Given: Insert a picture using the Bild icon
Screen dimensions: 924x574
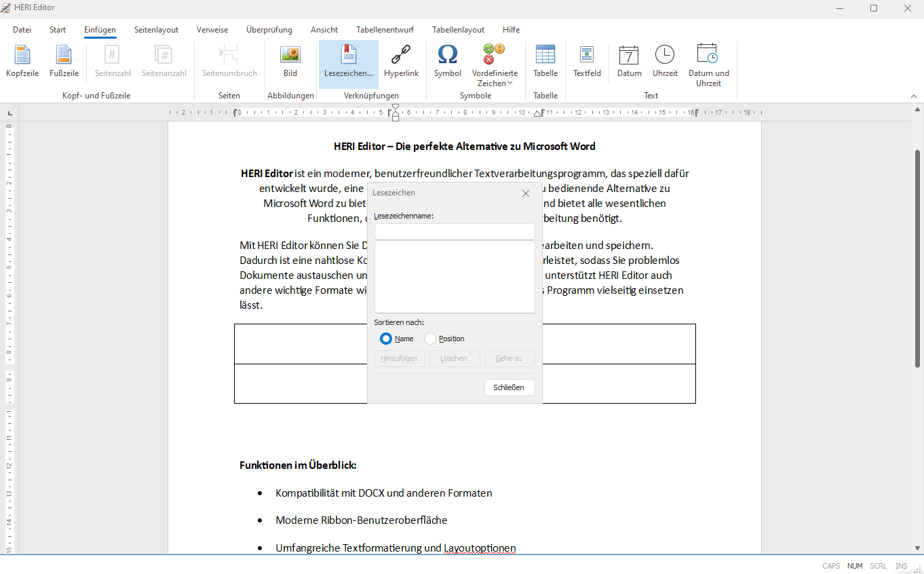Looking at the screenshot, I should pyautogui.click(x=290, y=61).
